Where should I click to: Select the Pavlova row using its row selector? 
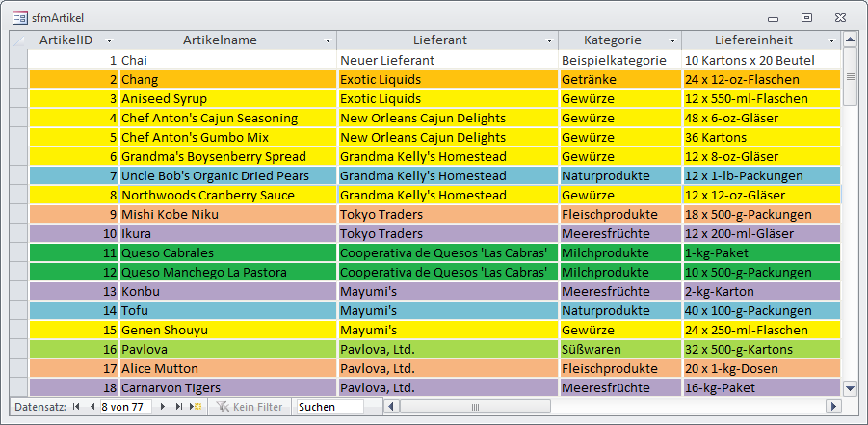19,349
